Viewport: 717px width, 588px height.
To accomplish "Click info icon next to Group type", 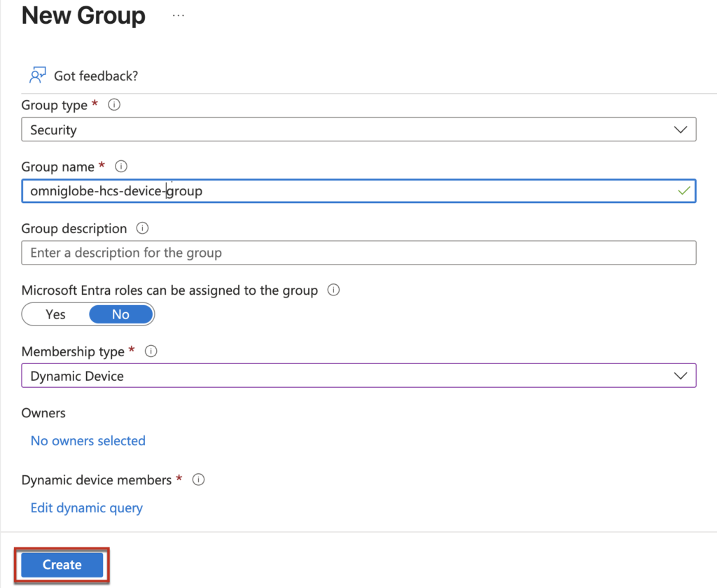I will pyautogui.click(x=114, y=105).
